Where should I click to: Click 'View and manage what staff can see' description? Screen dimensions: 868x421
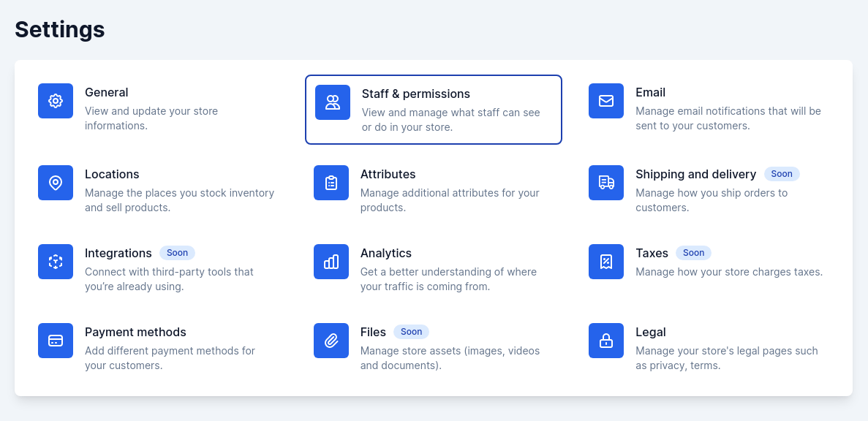tap(450, 120)
